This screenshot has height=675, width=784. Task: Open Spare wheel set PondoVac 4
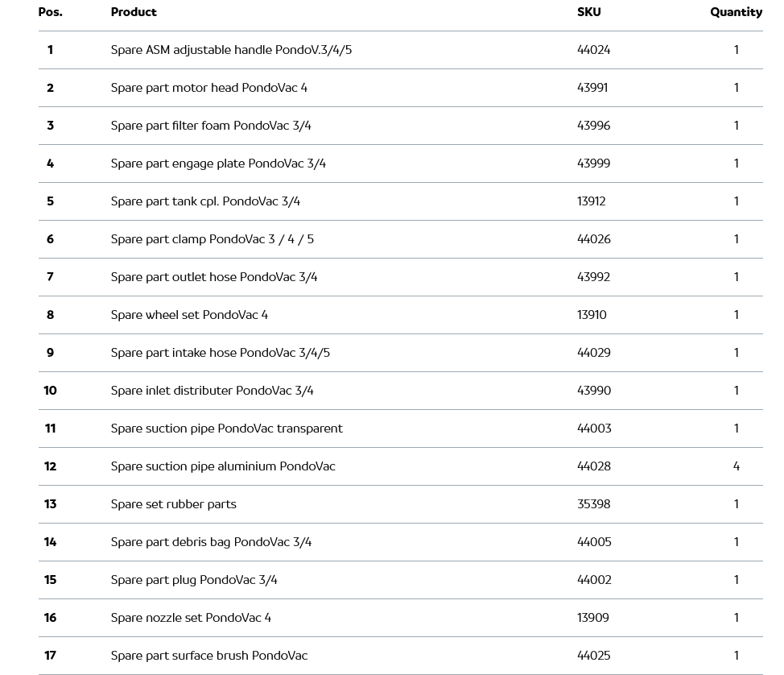pyautogui.click(x=189, y=315)
